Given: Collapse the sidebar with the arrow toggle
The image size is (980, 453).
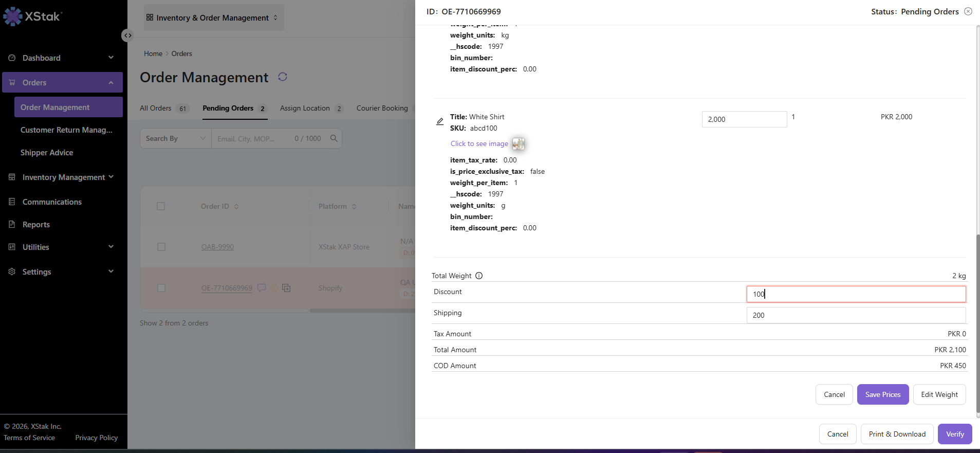Looking at the screenshot, I should 127,35.
